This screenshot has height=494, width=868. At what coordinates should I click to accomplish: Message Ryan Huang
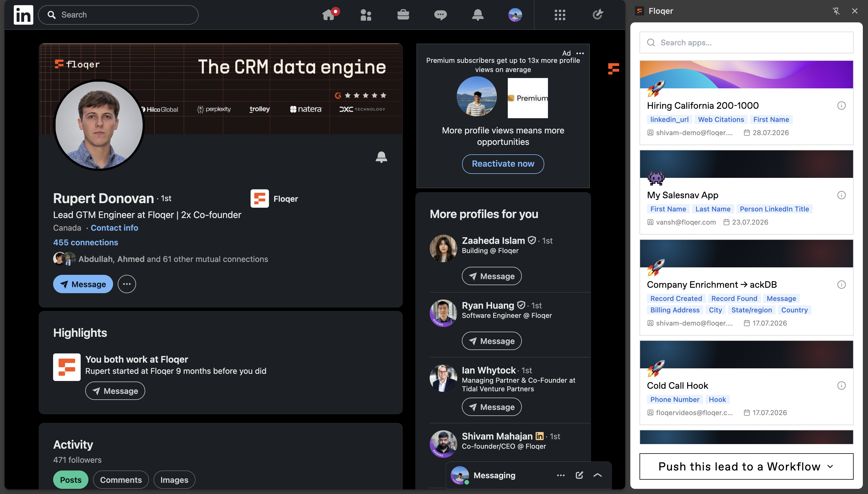pos(491,341)
